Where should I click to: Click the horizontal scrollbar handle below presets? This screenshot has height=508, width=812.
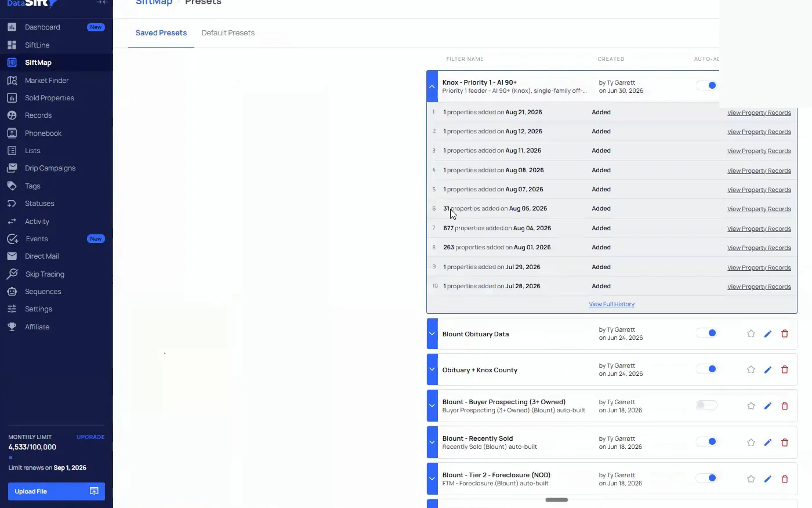tap(557, 500)
